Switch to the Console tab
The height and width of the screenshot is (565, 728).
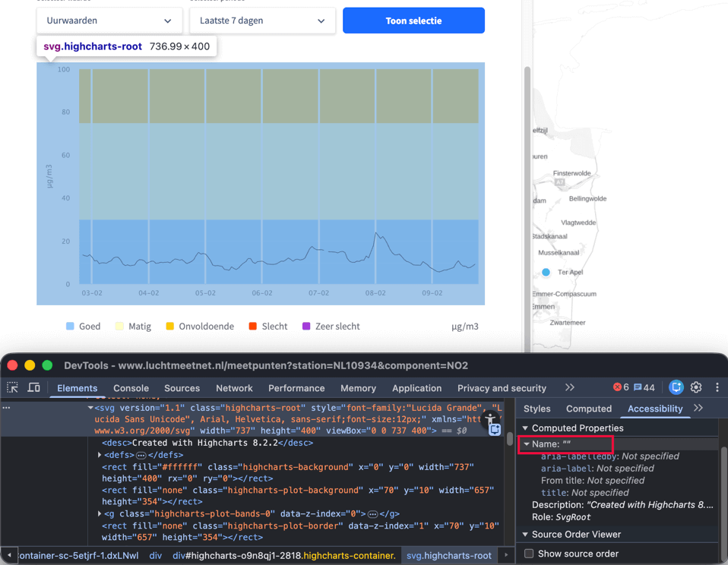tap(131, 388)
